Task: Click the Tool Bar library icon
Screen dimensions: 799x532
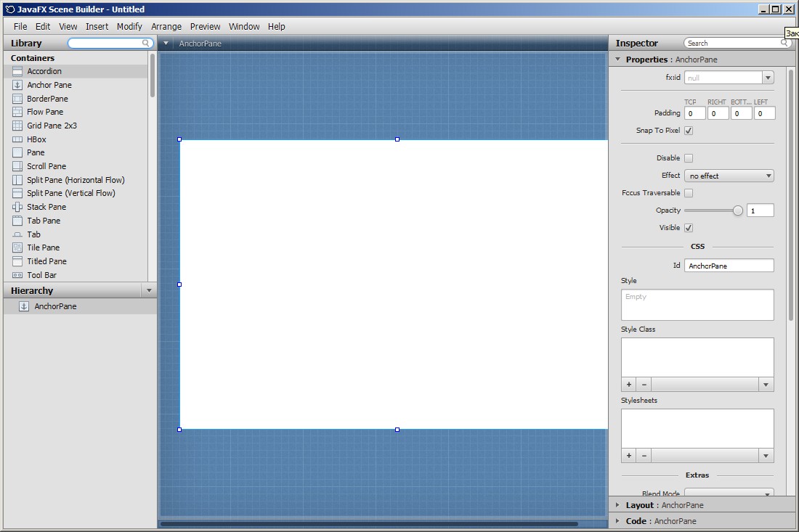Action: point(17,275)
